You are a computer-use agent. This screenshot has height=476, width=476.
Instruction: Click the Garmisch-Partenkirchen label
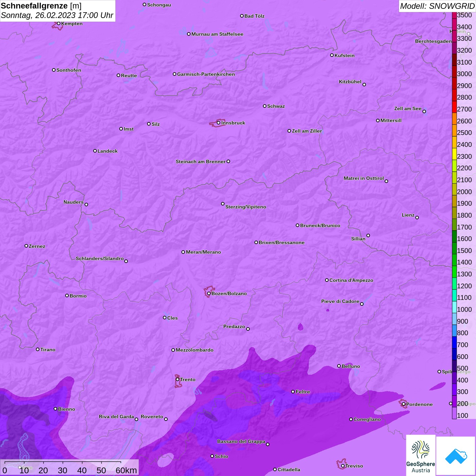[206, 74]
